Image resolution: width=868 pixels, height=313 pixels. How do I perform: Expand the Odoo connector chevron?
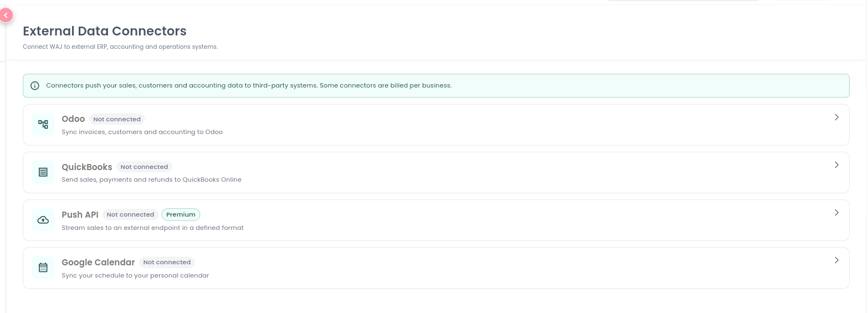pyautogui.click(x=836, y=117)
